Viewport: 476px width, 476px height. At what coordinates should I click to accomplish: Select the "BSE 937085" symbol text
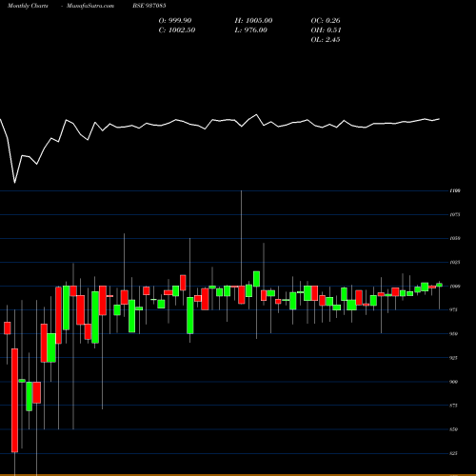point(149,6)
